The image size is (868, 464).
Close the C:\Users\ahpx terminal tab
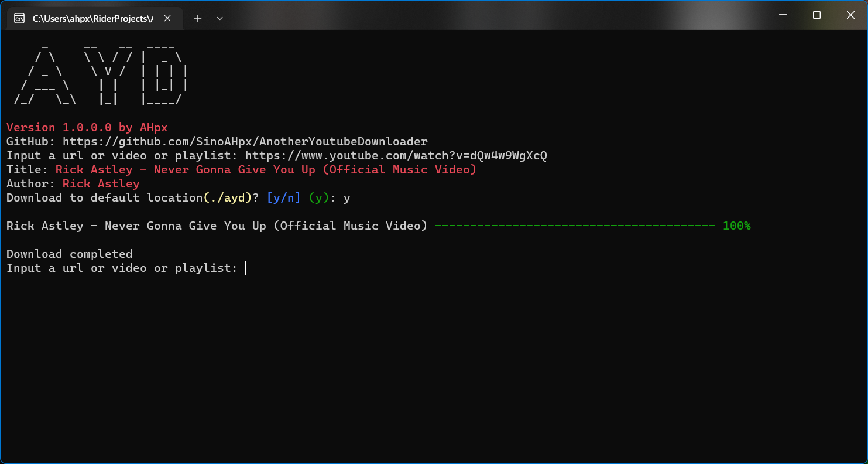click(x=167, y=18)
